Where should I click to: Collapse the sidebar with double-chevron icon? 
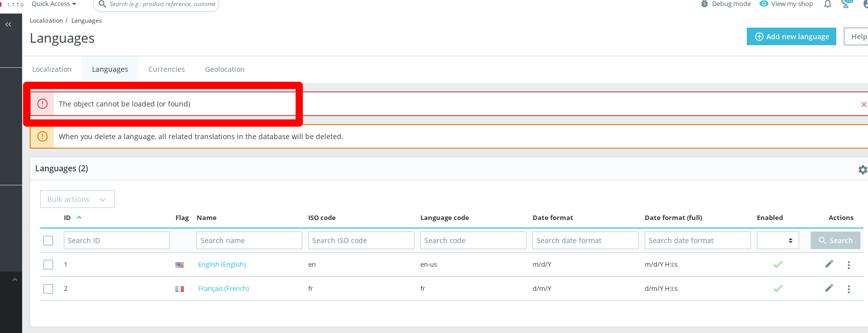pos(8,24)
